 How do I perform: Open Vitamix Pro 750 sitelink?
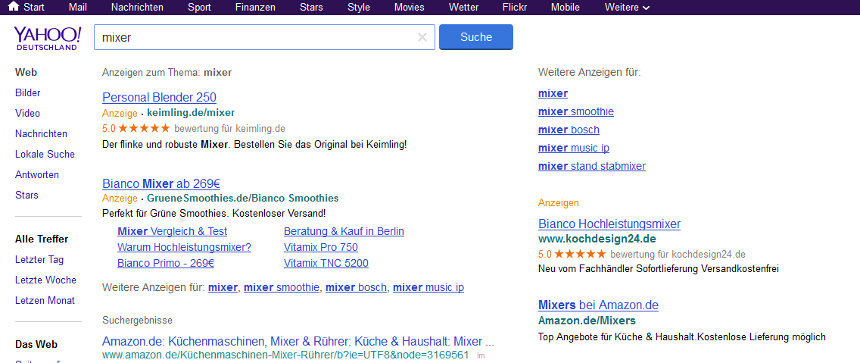(321, 247)
